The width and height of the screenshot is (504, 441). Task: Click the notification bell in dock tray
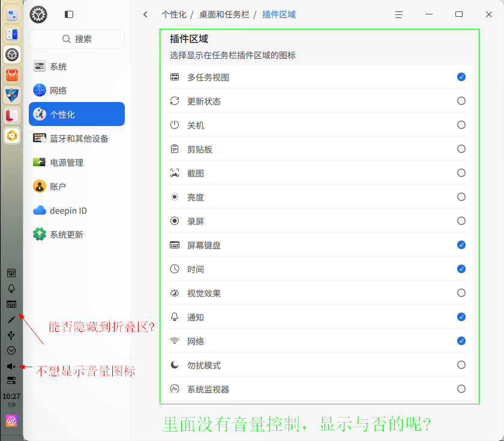point(11,289)
